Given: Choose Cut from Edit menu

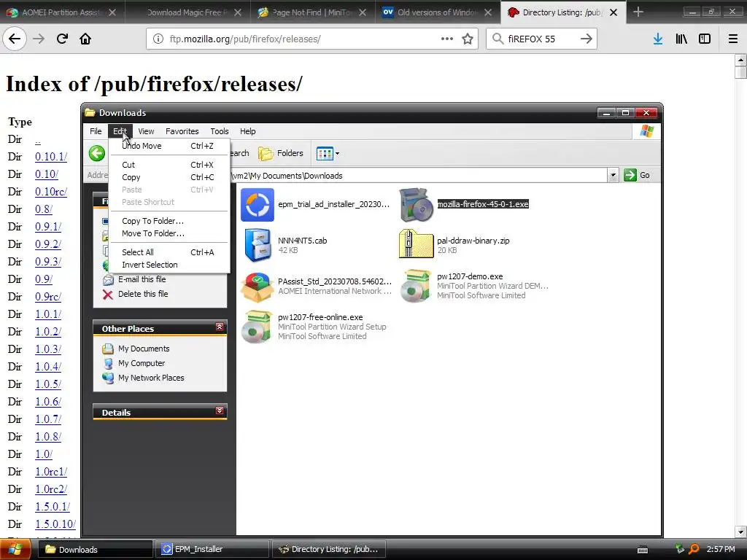Looking at the screenshot, I should [x=169, y=165].
